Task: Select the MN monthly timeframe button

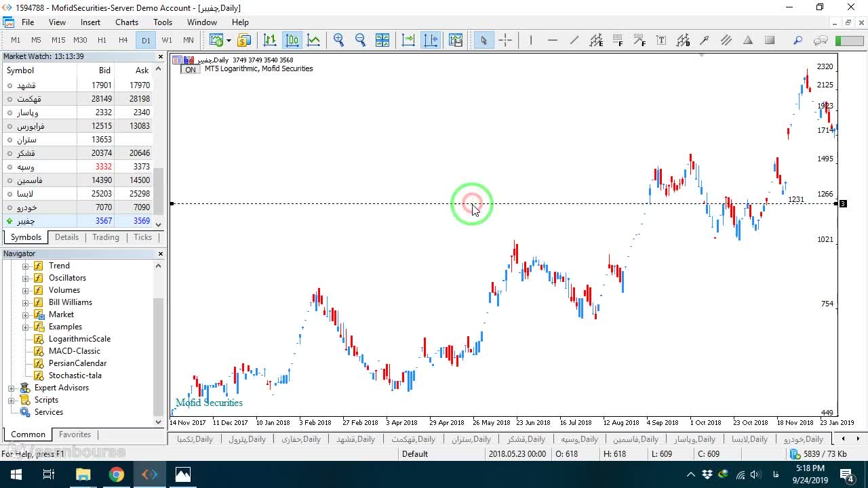Action: coord(189,40)
